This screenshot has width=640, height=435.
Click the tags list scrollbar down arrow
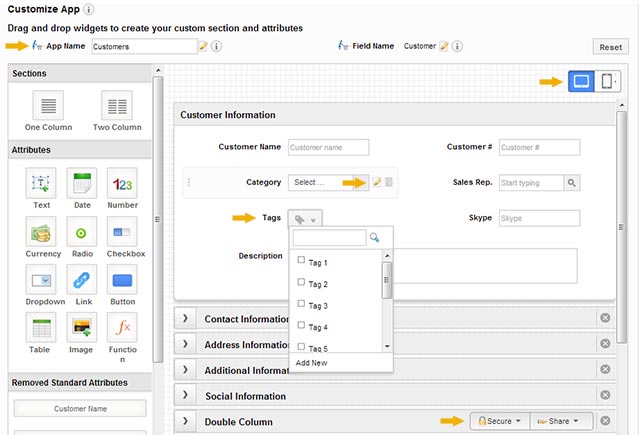(x=387, y=345)
